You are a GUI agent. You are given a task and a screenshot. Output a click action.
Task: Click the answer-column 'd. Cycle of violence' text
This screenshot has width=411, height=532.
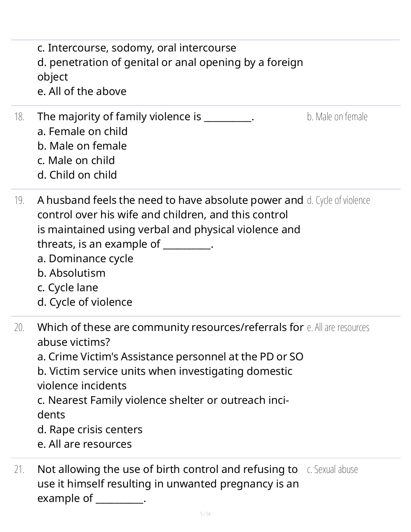pyautogui.click(x=338, y=200)
